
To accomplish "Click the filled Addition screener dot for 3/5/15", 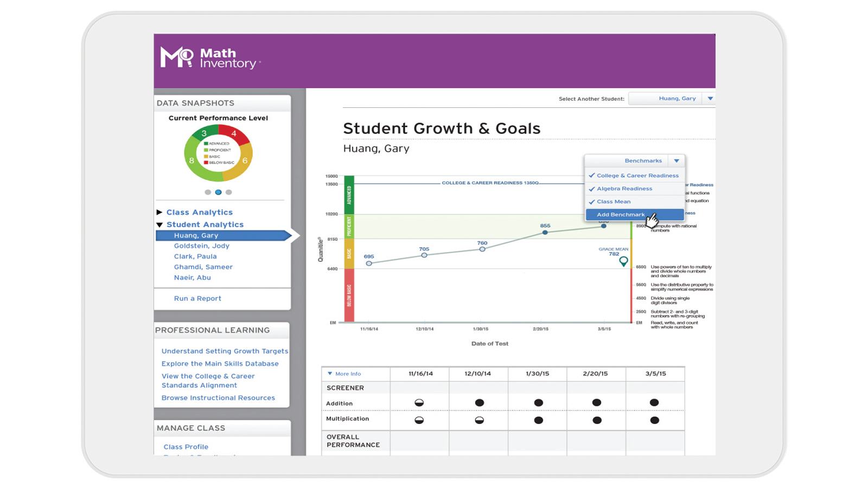I will [x=654, y=402].
